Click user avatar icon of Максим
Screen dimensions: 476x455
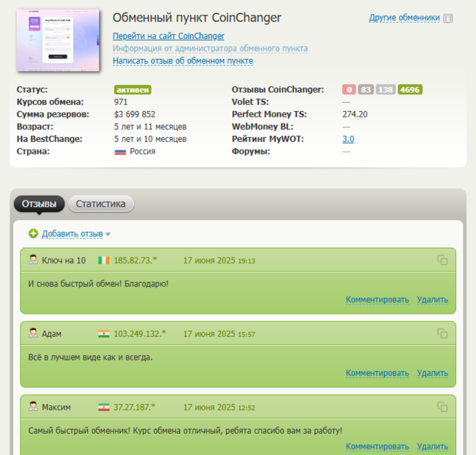33,406
